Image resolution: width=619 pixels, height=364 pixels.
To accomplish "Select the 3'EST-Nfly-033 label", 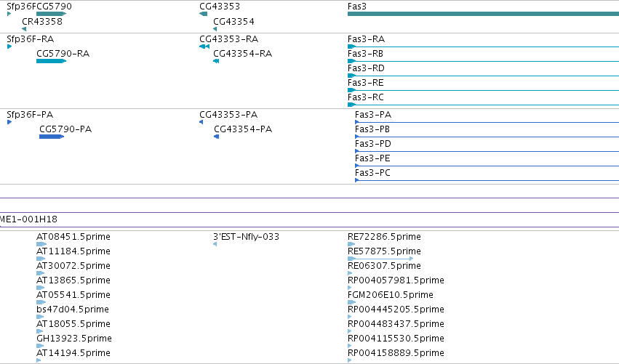I will point(247,237).
